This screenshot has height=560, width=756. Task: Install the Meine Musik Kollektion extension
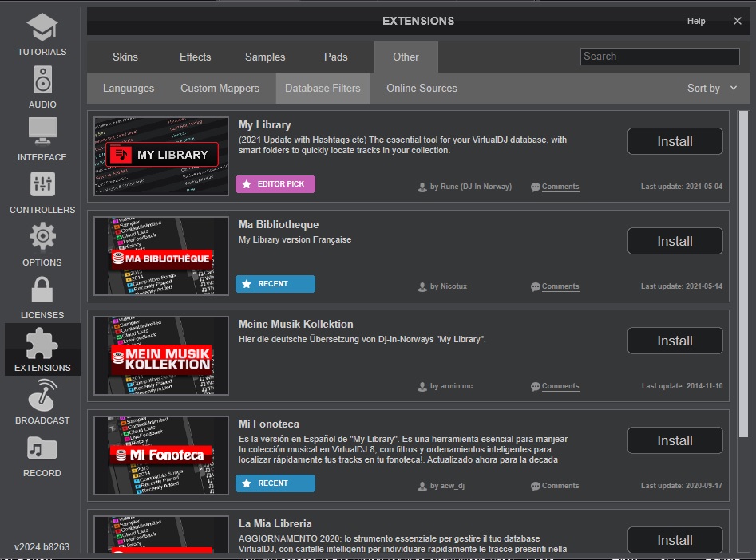[675, 341]
